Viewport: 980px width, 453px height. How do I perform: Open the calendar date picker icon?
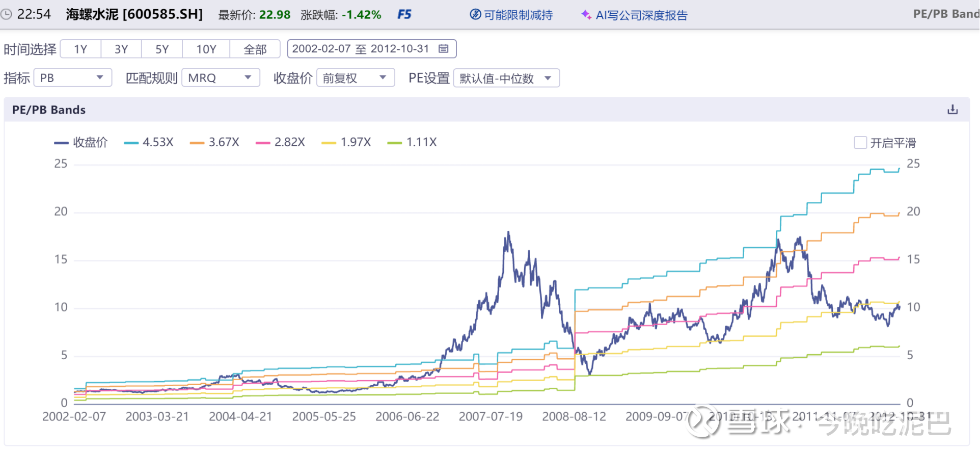[444, 49]
